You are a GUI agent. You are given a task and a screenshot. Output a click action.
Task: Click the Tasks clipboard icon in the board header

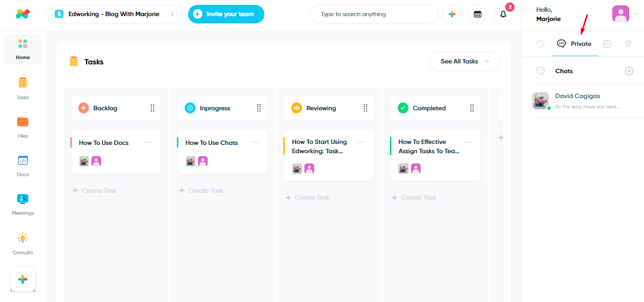[74, 61]
